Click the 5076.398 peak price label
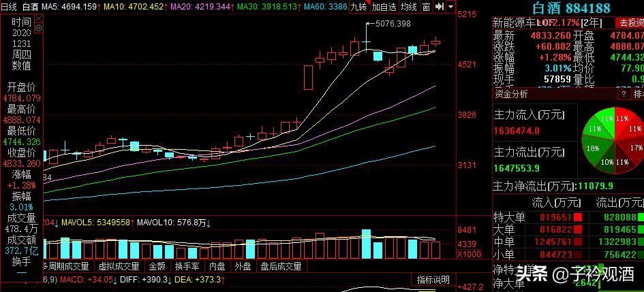Viewport: 644px width, 292px height. (x=393, y=23)
